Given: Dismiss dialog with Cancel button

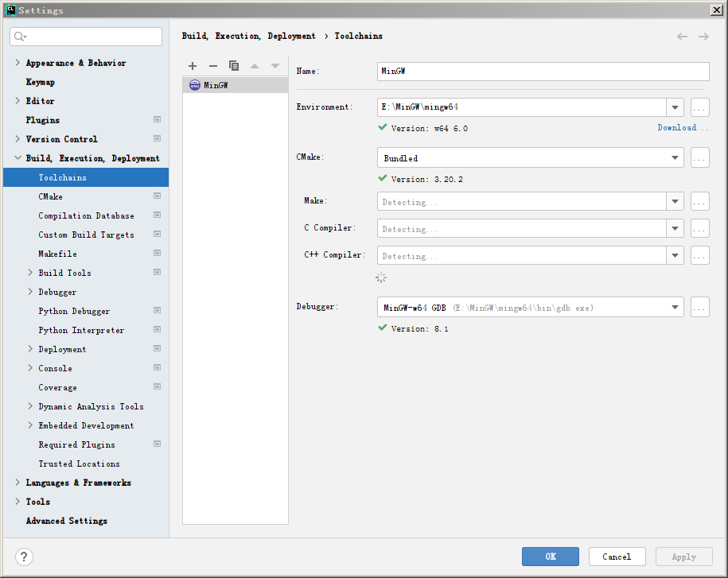Looking at the screenshot, I should click(x=617, y=557).
